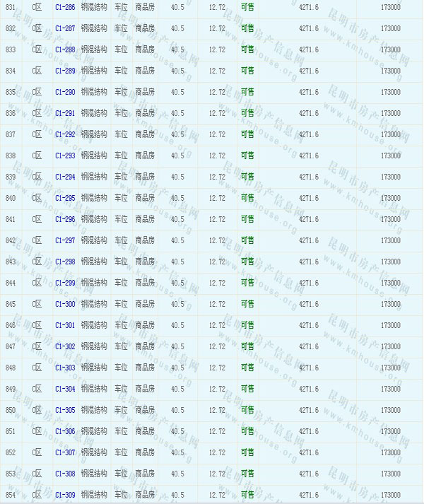Click the 可售 status in row 831
Viewport: 424px width, 504px height.
(x=247, y=7)
